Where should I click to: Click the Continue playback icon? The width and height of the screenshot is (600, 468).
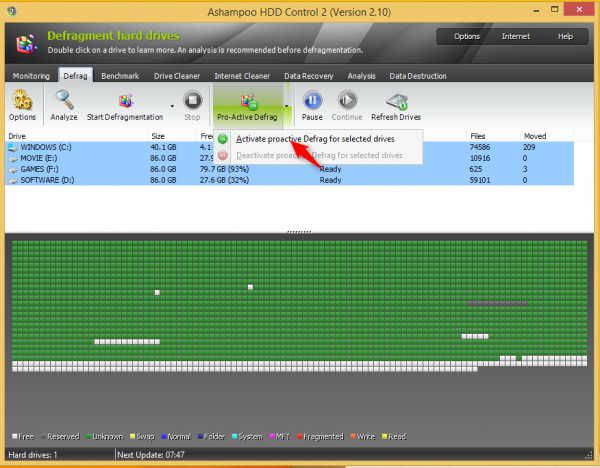(347, 100)
